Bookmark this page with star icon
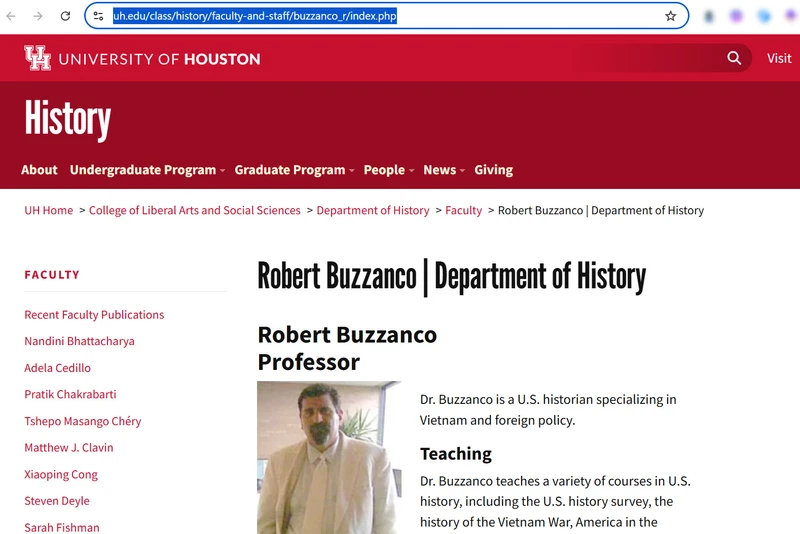Image resolution: width=800 pixels, height=534 pixels. 670,16
